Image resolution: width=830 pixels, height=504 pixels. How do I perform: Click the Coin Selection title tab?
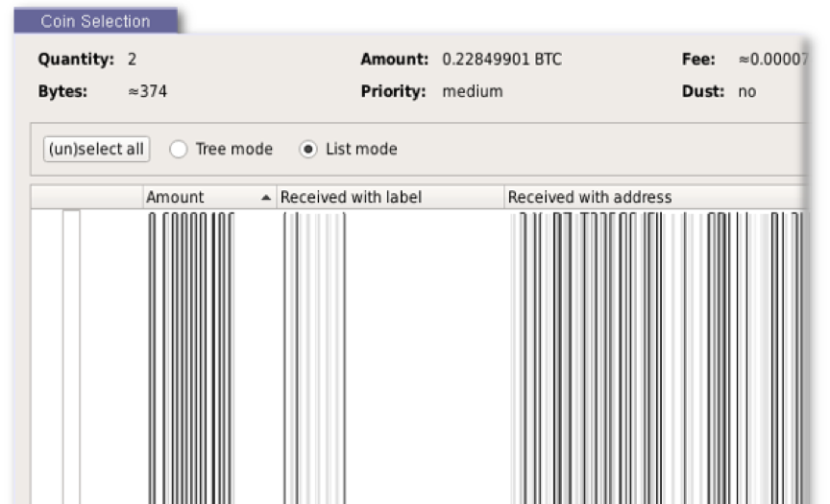(96, 21)
